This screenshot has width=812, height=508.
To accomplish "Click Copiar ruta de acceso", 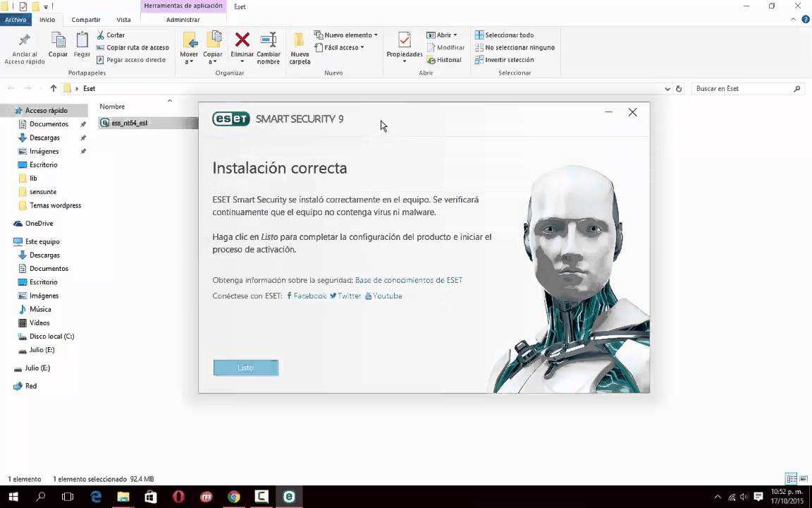I will pyautogui.click(x=133, y=47).
